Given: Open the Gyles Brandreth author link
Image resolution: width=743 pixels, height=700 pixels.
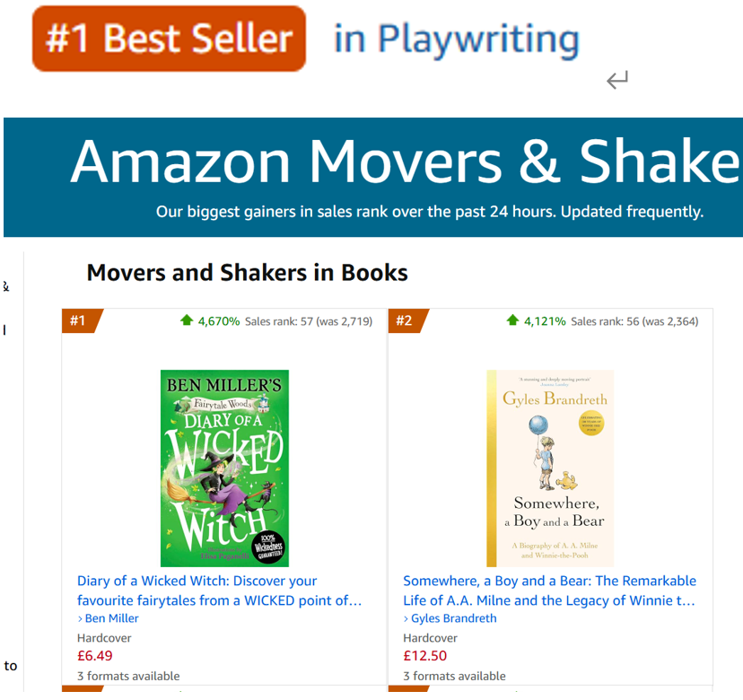Looking at the screenshot, I should pos(453,618).
